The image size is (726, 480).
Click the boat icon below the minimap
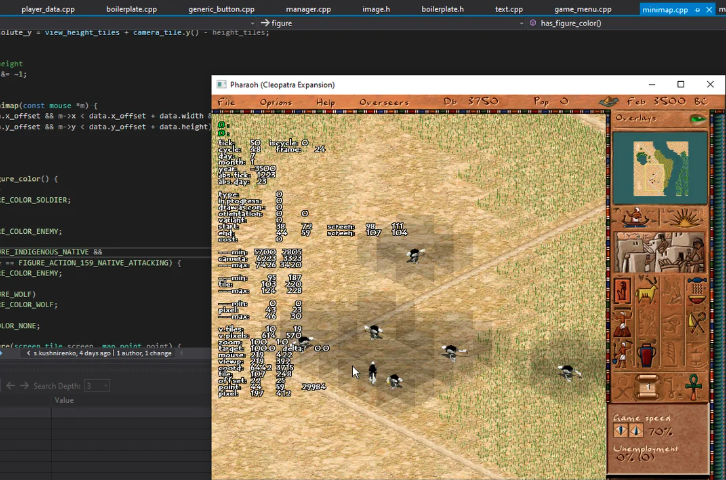[636, 217]
